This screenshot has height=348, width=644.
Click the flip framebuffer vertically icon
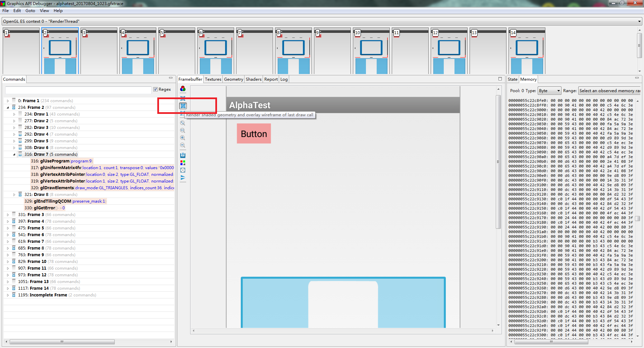[183, 178]
